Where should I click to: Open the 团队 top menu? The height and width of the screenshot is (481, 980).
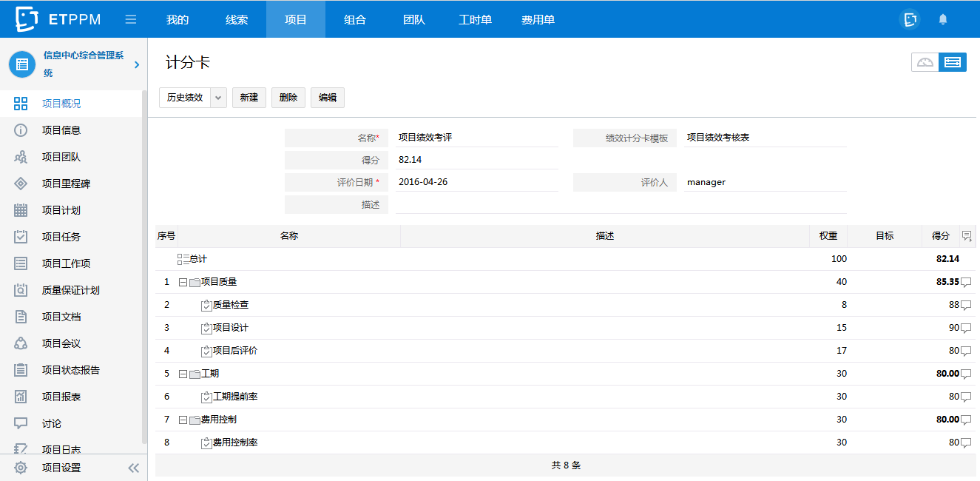[x=414, y=19]
